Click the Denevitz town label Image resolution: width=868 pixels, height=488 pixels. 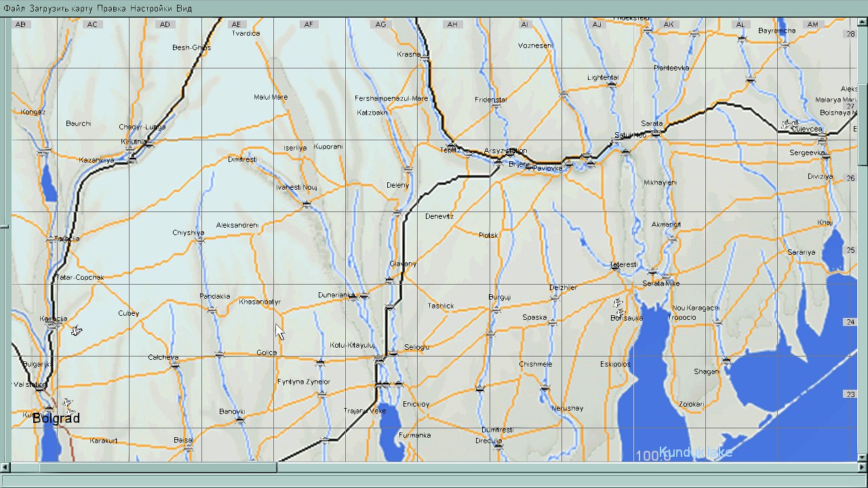(x=439, y=216)
